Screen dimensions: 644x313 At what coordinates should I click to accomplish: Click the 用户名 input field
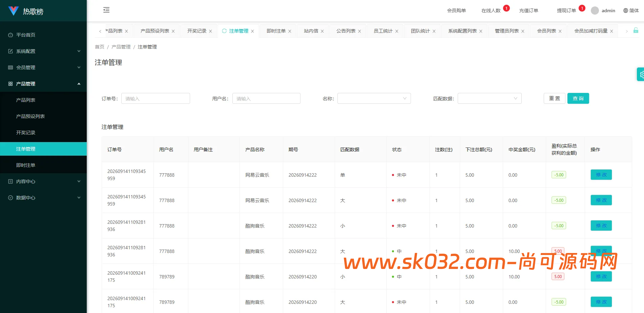[x=266, y=98]
